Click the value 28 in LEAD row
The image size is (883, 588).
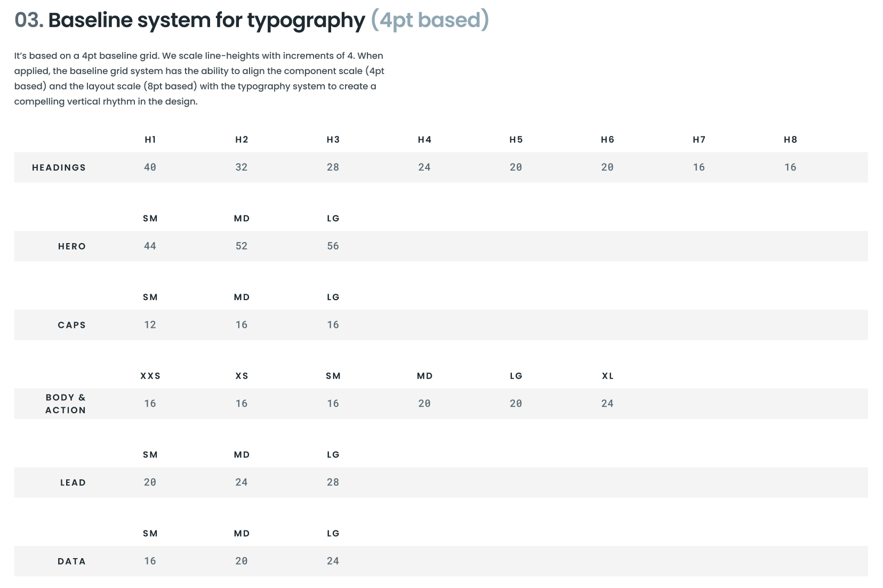pyautogui.click(x=333, y=481)
